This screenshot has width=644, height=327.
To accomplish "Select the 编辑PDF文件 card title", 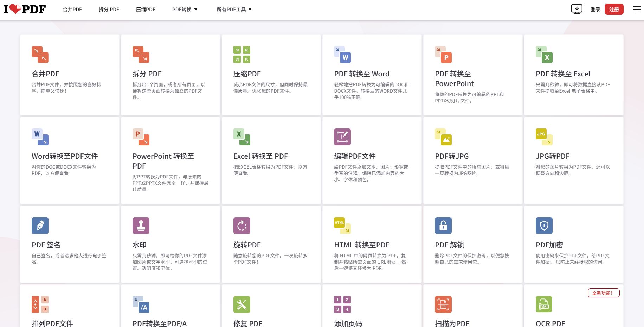I will pyautogui.click(x=355, y=156).
